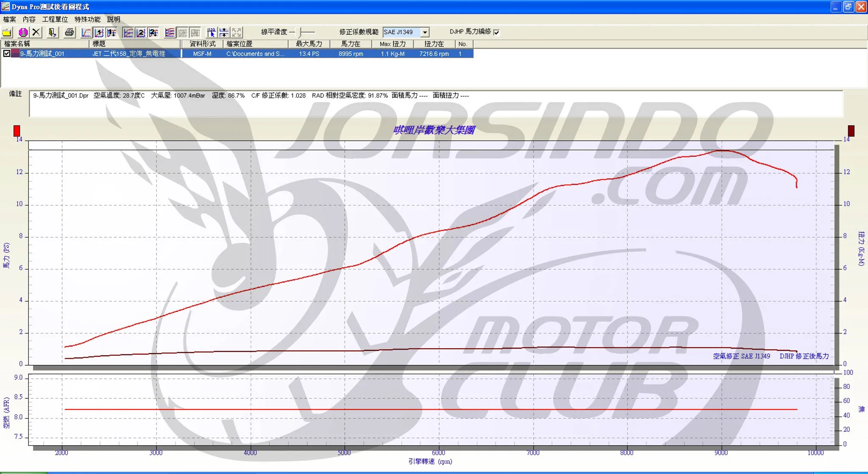
Task: Click the MSF-M data format cell
Action: (x=202, y=54)
